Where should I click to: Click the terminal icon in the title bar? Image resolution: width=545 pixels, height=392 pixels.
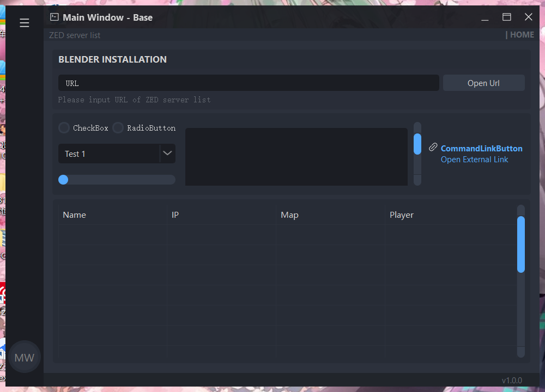[54, 17]
